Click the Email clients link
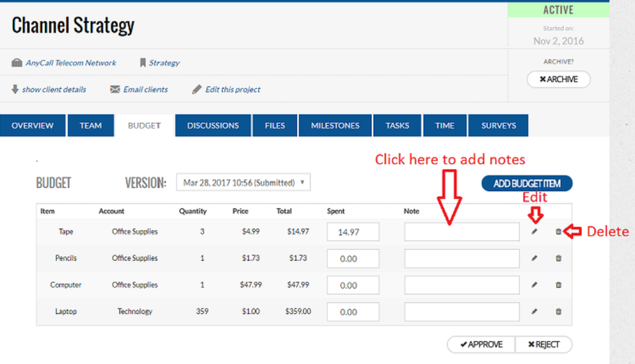Viewport: 635px width, 364px height. tap(139, 89)
